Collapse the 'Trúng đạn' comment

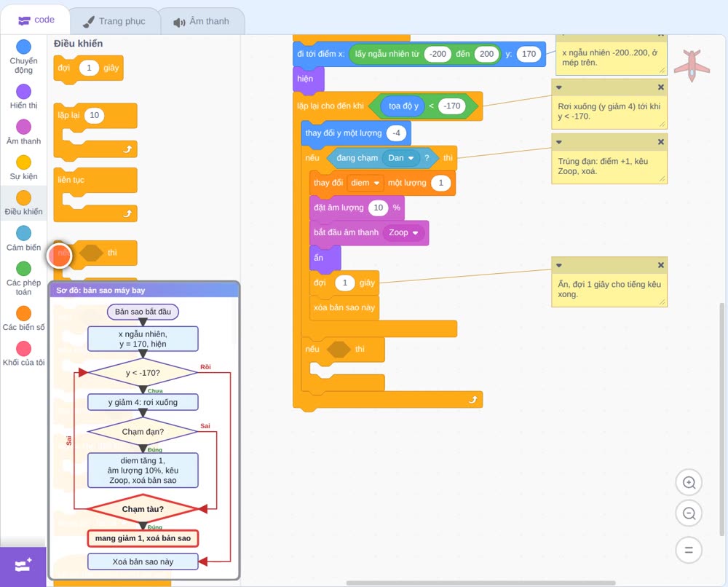point(559,142)
